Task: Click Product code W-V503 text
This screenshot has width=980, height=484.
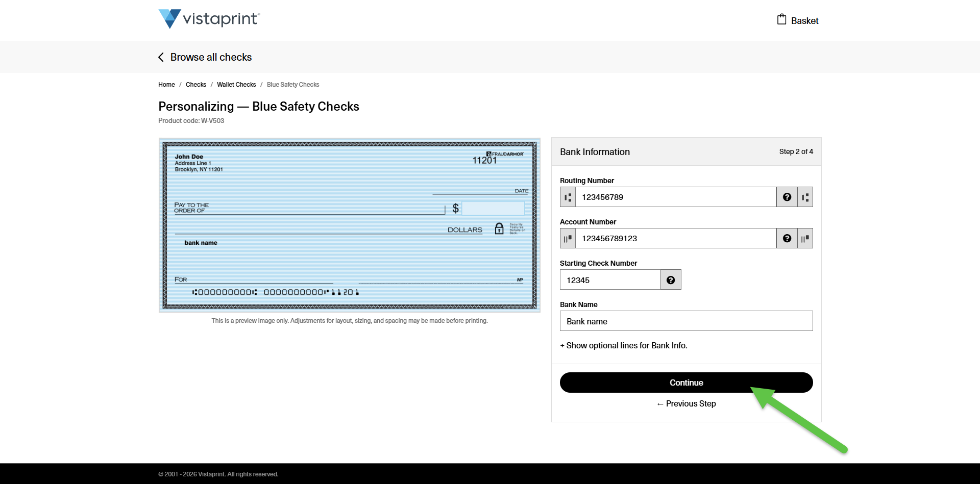Action: tap(191, 121)
